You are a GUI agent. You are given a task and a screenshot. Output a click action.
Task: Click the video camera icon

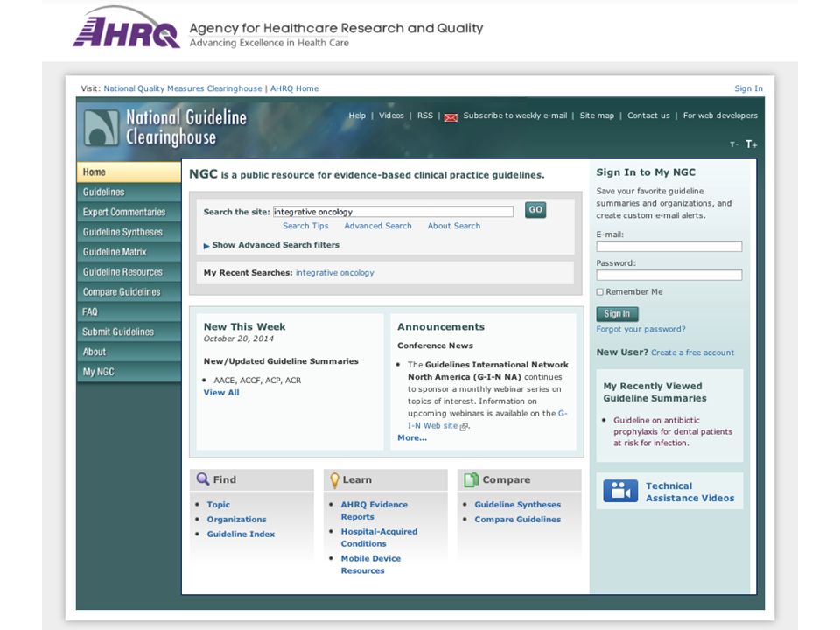pyautogui.click(x=620, y=491)
